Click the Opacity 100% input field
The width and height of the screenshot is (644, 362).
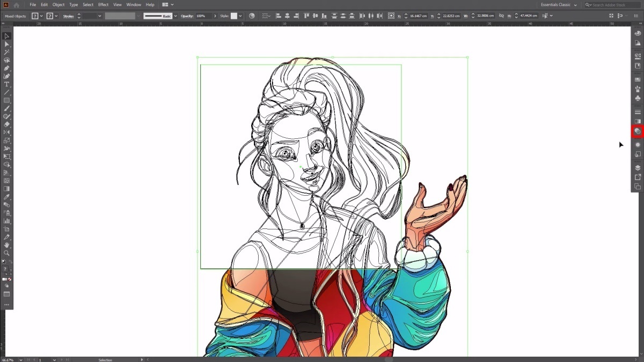(203, 16)
